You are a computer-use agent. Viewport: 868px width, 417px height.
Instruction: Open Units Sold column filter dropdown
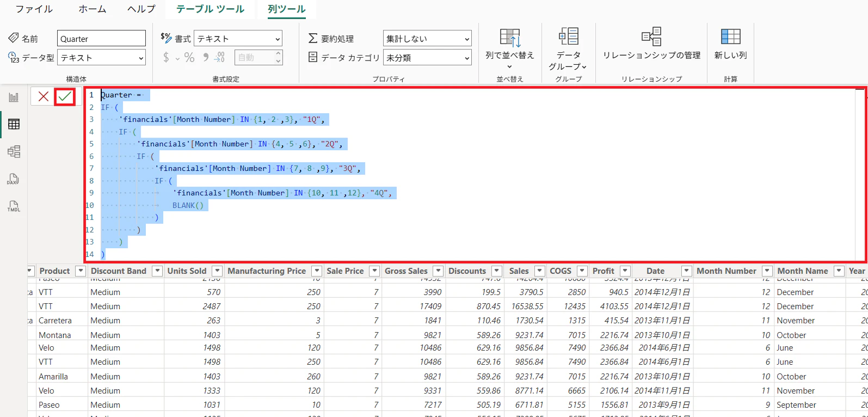[217, 271]
